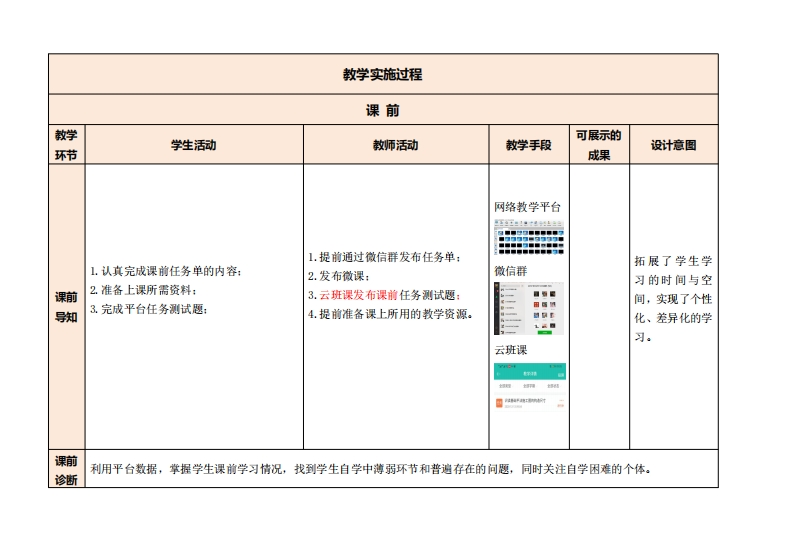Viewport: 793px width, 560px height.
Task: Click student item 认真完成课前任务单的内容
Action: [x=166, y=270]
